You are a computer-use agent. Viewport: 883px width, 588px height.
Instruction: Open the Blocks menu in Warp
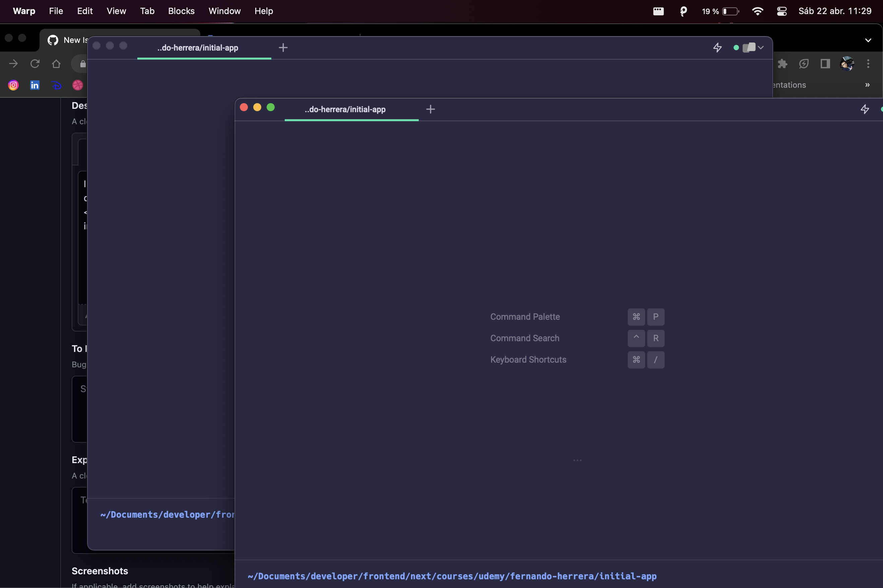point(181,11)
